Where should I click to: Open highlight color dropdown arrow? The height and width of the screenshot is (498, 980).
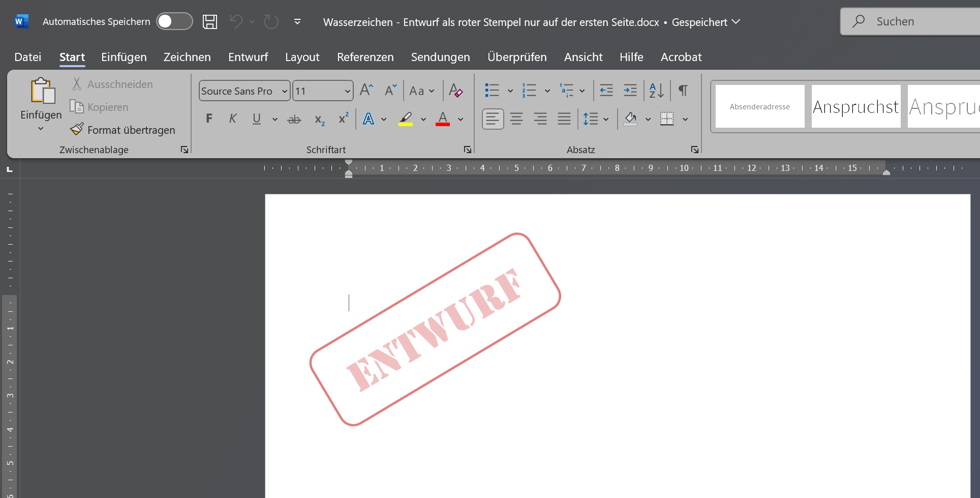click(x=423, y=120)
